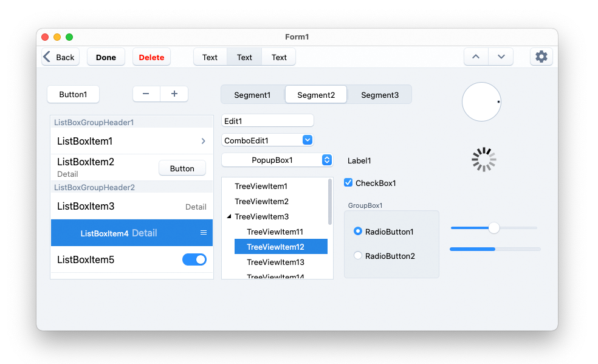
Task: Select TreeViewItem1
Action: point(261,186)
